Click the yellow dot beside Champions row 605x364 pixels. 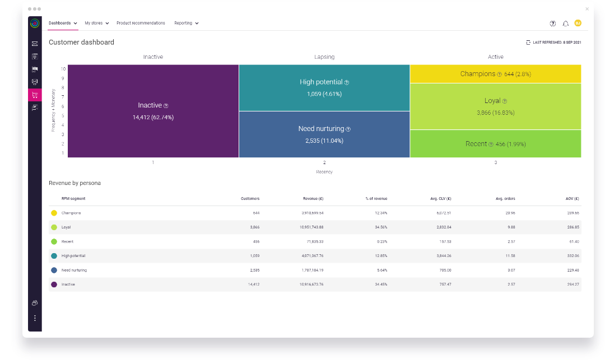click(x=54, y=213)
